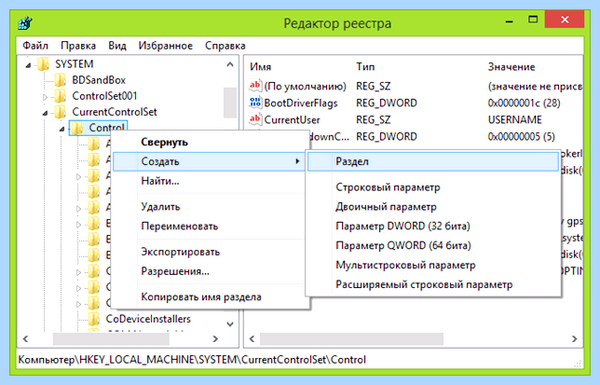Minimize the Редактор реестра window
Screen dimensions: 600x385
(x=509, y=20)
